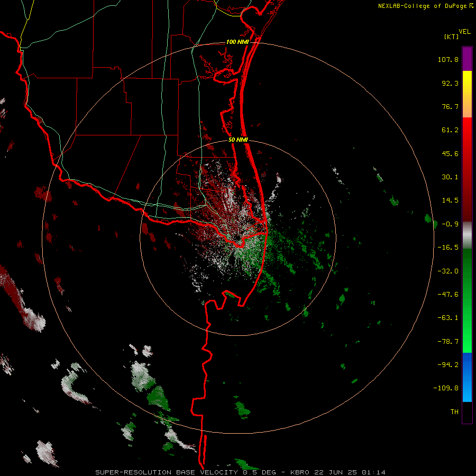Click the 45.6 legend value

[x=450, y=153]
